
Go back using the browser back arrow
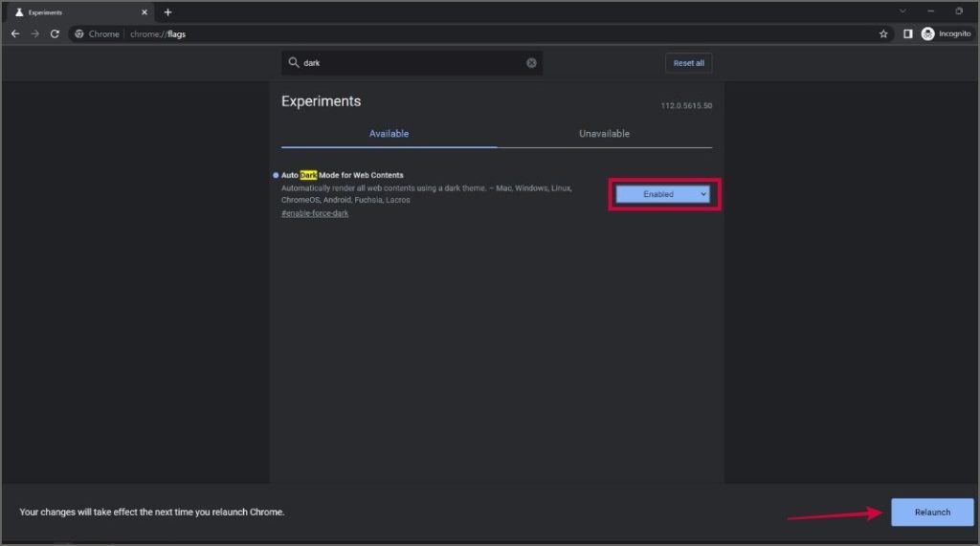click(15, 33)
